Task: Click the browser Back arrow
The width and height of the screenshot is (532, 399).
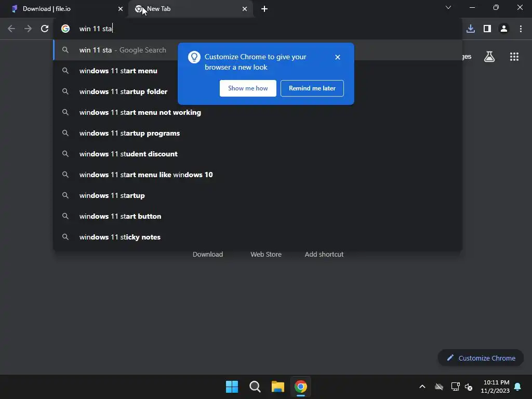Action: (x=11, y=29)
